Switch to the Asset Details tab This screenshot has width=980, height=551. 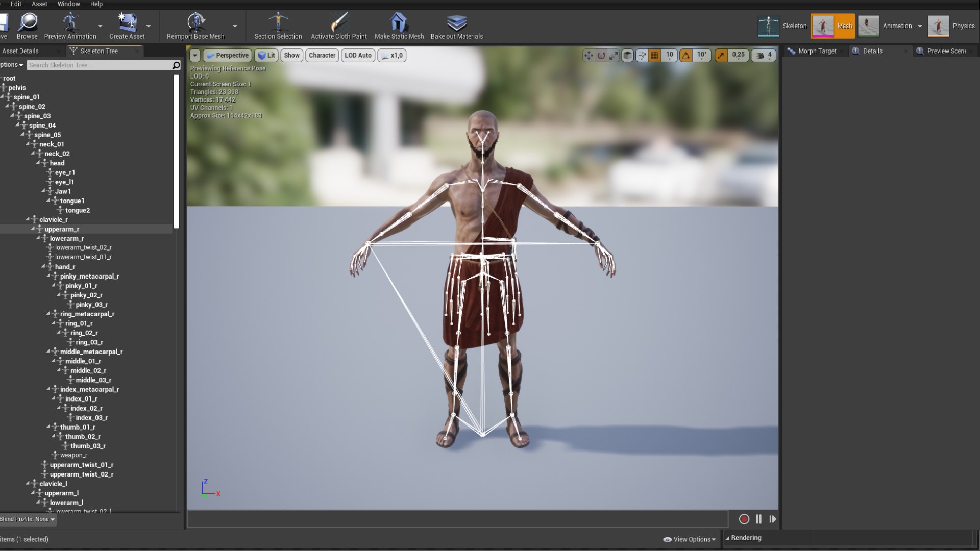coord(20,51)
